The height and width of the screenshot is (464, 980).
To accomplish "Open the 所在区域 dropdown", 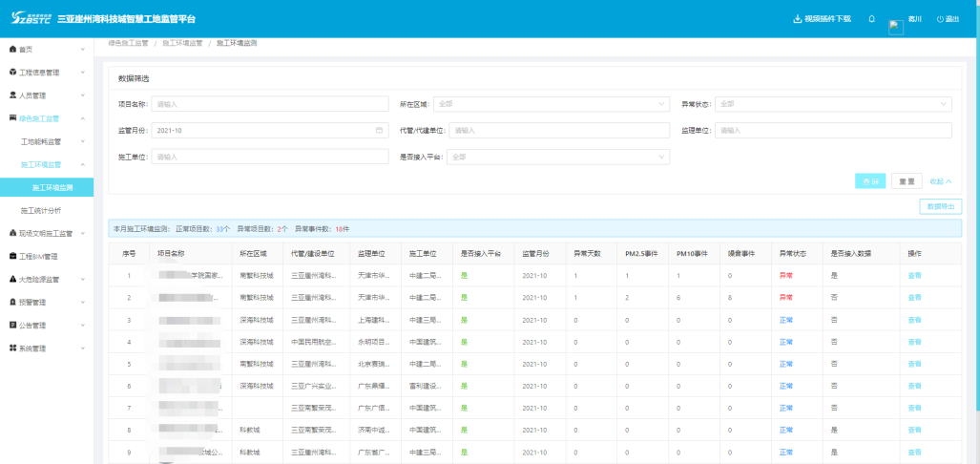I will point(551,104).
